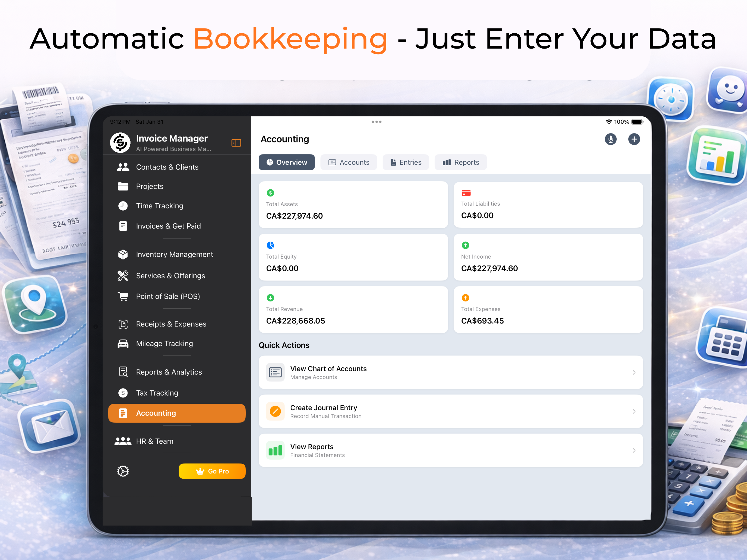Expand View Reports chevron arrow
This screenshot has height=560, width=747.
click(x=634, y=450)
